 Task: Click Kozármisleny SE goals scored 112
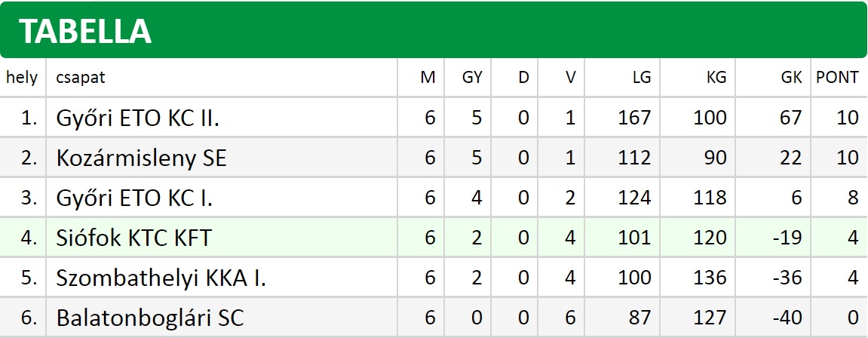(x=634, y=158)
